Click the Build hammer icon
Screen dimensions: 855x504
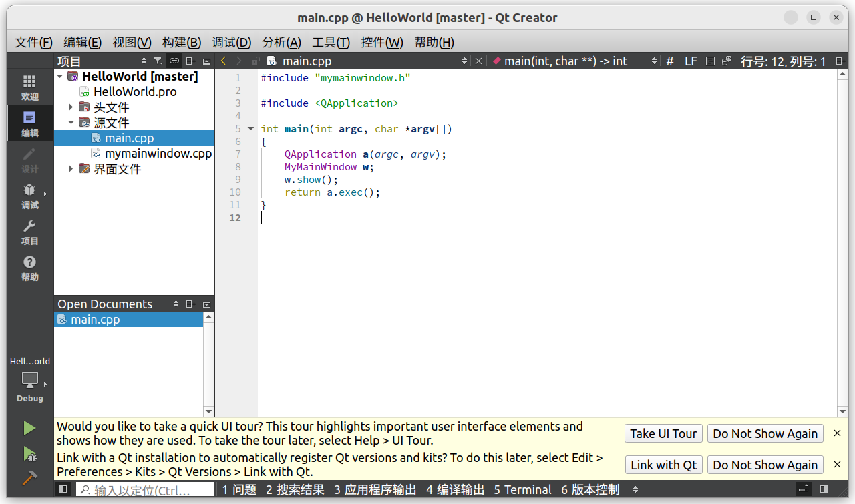pos(29,479)
